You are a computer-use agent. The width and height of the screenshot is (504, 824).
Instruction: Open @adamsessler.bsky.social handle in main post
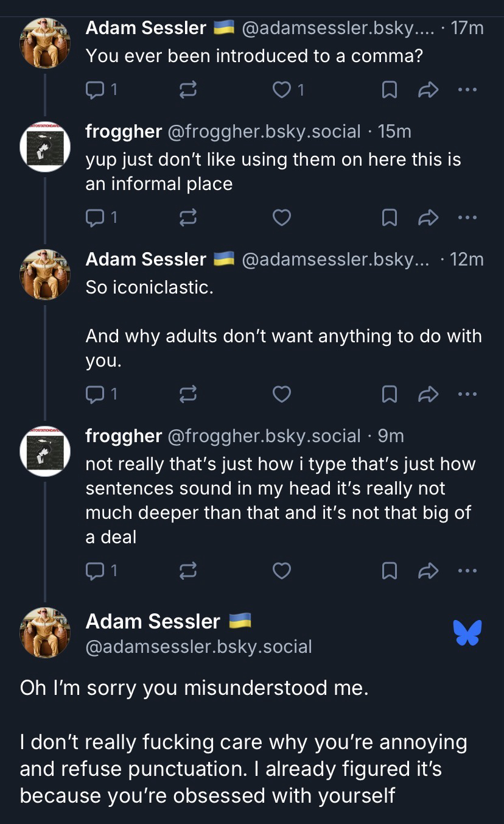tap(199, 646)
